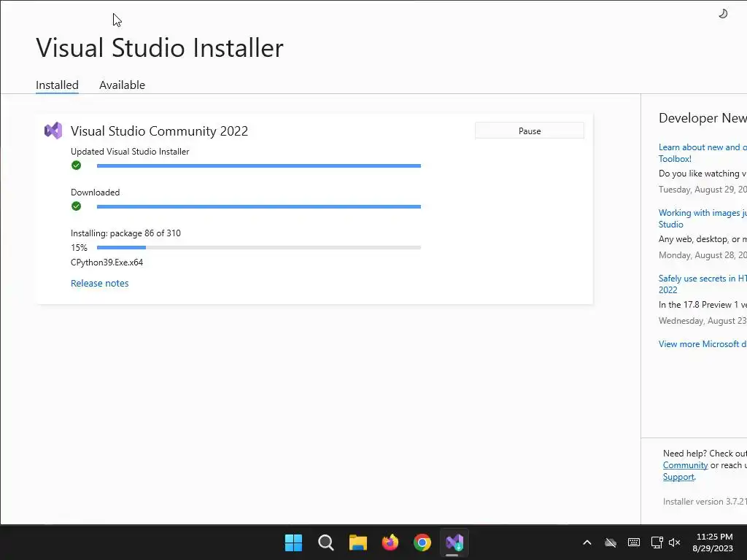Click 'Installer version' text
Screen dimensions: 747x560
(705, 502)
